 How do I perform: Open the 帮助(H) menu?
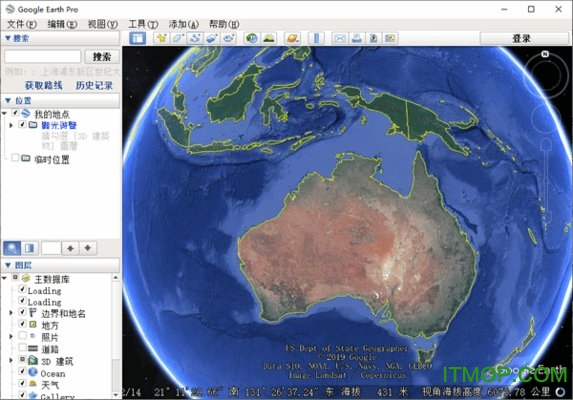click(224, 24)
